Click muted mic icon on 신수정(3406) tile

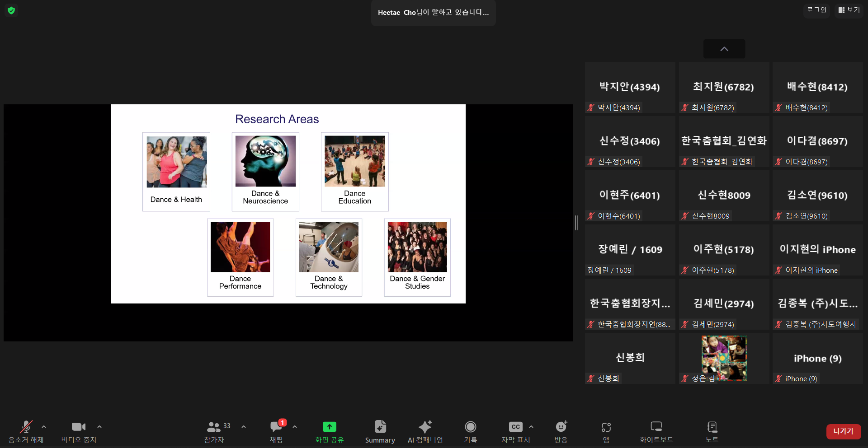[x=591, y=162]
